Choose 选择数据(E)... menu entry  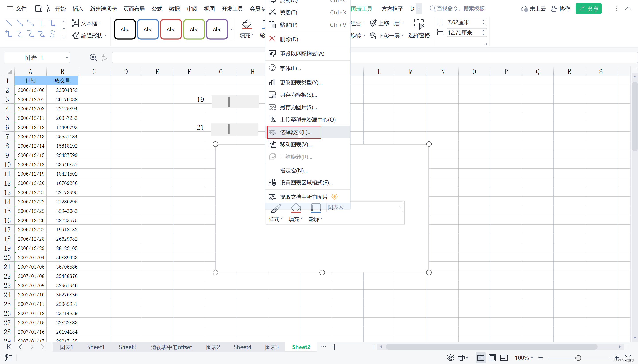308,132
